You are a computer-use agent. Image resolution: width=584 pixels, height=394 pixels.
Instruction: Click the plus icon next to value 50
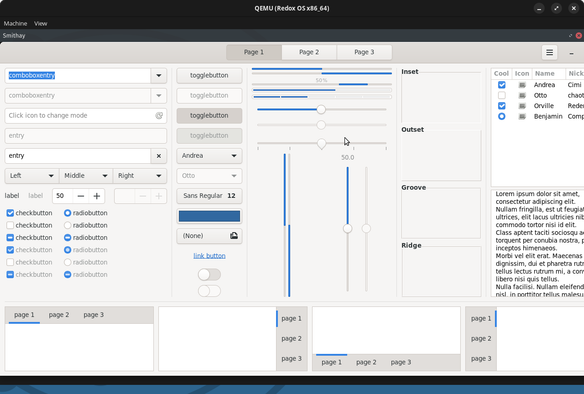pos(96,196)
